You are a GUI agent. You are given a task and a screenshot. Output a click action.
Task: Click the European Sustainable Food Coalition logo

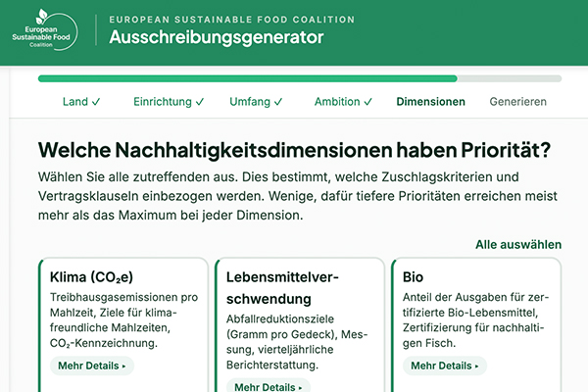45,30
